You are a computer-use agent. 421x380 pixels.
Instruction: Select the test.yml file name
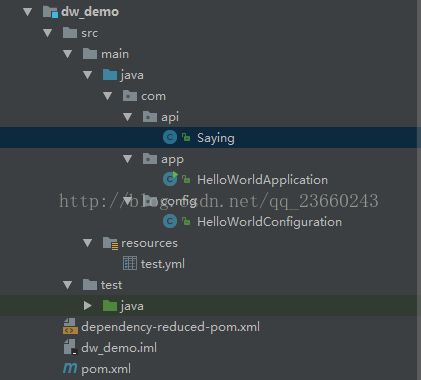(163, 264)
